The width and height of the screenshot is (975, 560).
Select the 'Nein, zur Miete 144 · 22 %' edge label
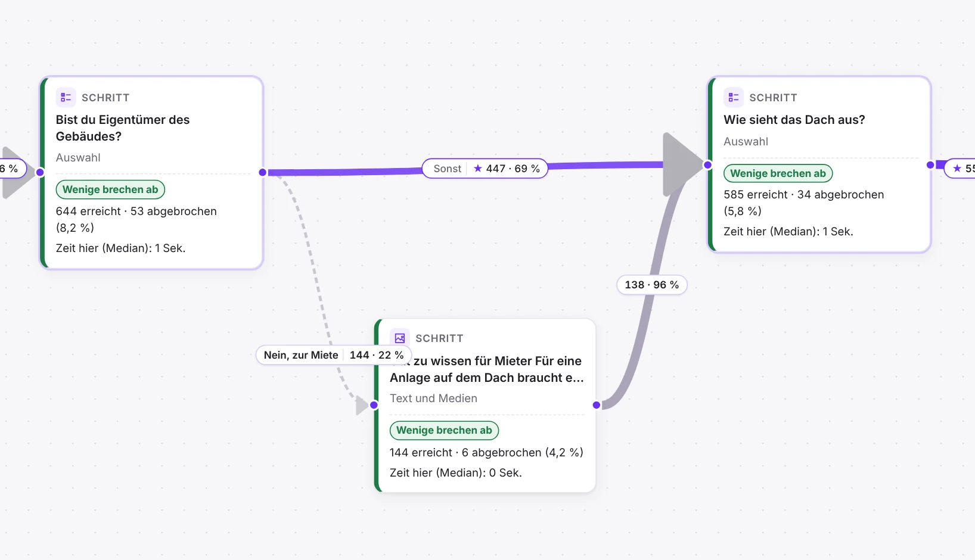(334, 355)
